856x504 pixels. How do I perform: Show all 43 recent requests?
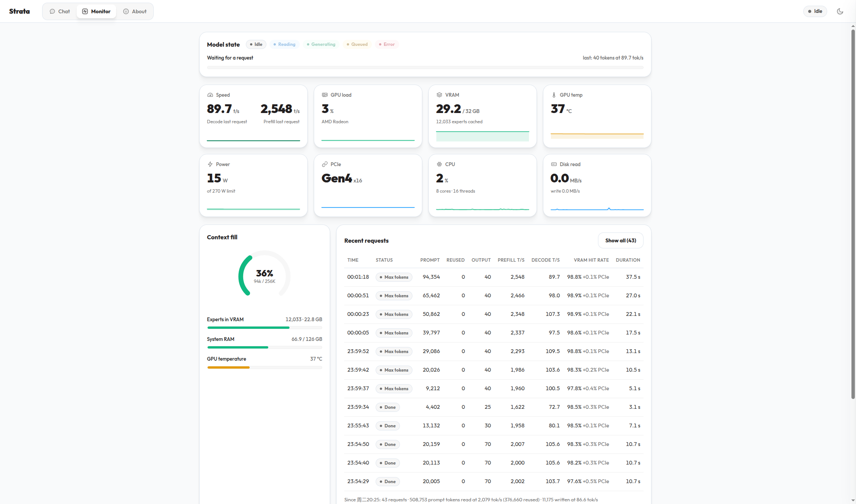coord(620,240)
